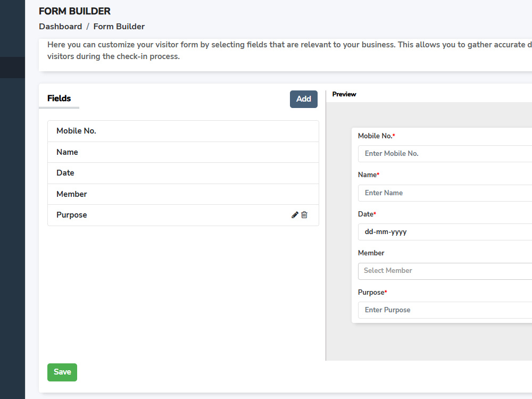Select the Mobile No. field row
The height and width of the screenshot is (399, 532).
point(183,131)
